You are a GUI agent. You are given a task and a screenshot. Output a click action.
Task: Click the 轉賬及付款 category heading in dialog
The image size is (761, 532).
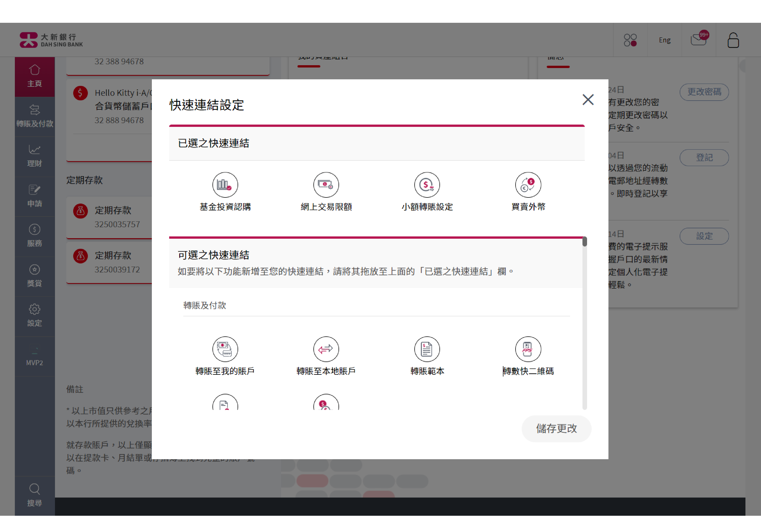pyautogui.click(x=205, y=305)
